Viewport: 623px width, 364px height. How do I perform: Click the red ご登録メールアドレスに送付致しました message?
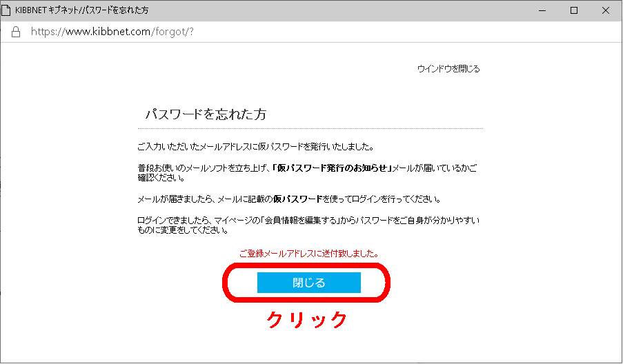click(308, 254)
